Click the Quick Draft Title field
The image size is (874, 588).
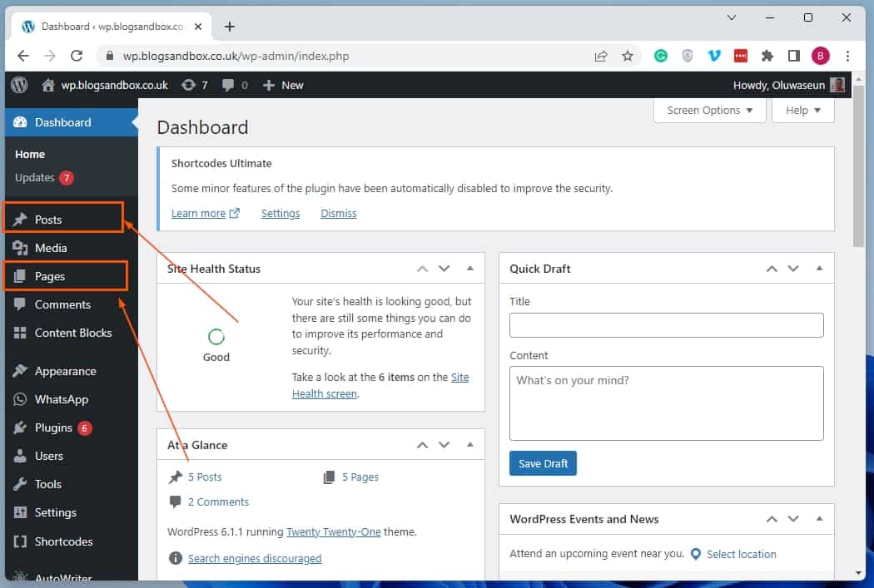tap(666, 325)
